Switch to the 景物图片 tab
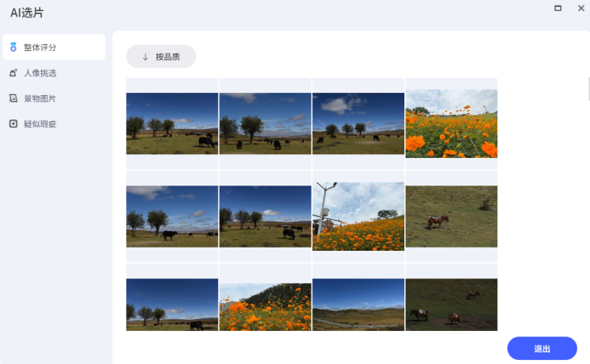The width and height of the screenshot is (590, 364). (x=54, y=98)
